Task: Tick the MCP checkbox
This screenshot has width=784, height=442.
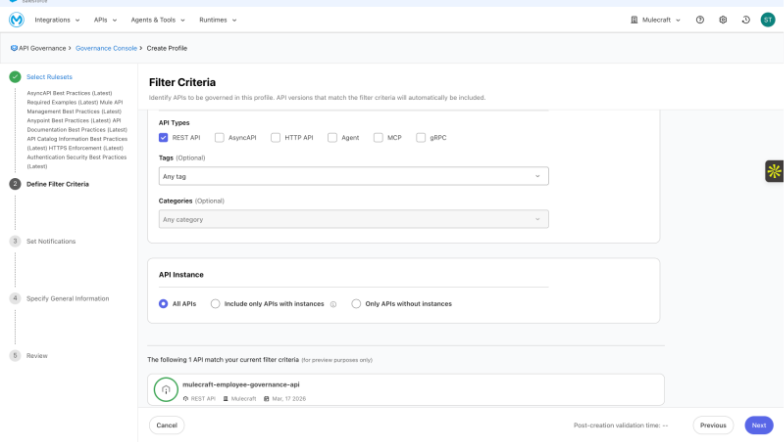Action: point(379,137)
